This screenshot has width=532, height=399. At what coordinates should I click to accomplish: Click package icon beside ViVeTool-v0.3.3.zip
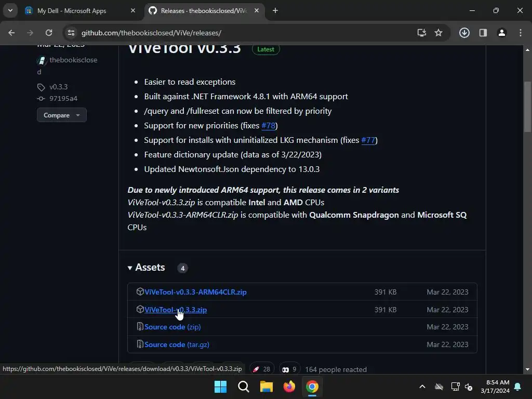coord(140,309)
